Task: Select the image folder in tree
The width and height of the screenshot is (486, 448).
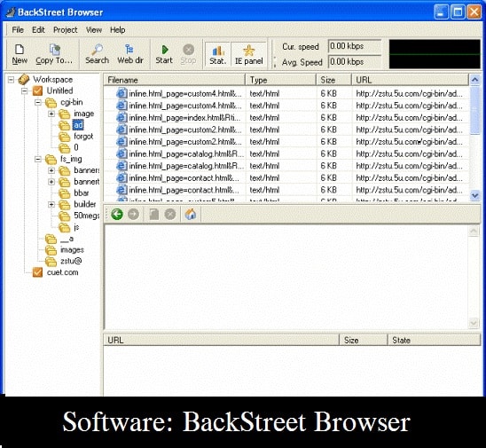Action: coord(83,114)
